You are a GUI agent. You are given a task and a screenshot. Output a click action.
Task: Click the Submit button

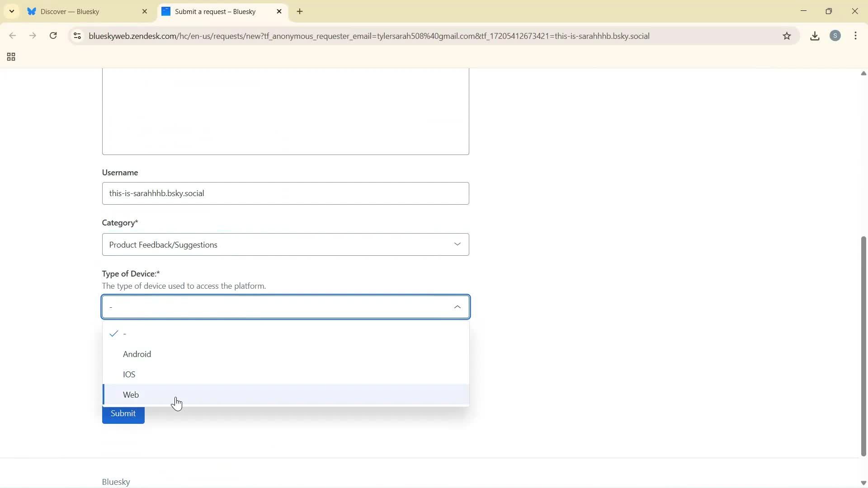(x=123, y=413)
